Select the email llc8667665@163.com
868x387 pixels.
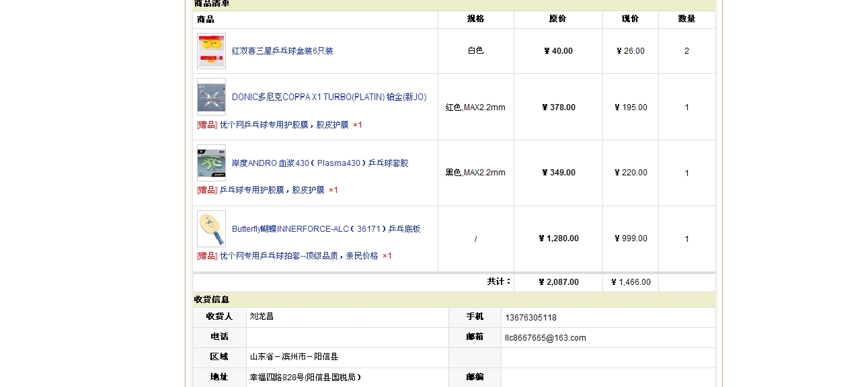(x=545, y=338)
